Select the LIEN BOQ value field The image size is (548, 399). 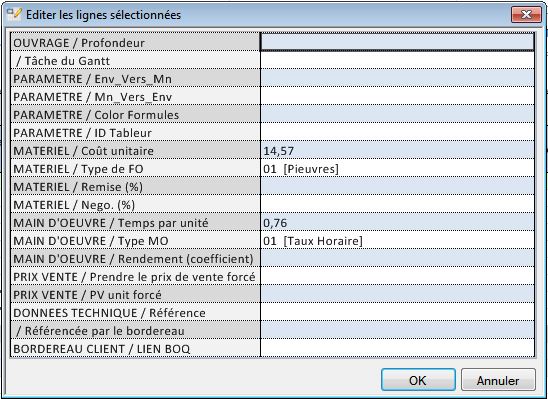pyautogui.click(x=397, y=348)
